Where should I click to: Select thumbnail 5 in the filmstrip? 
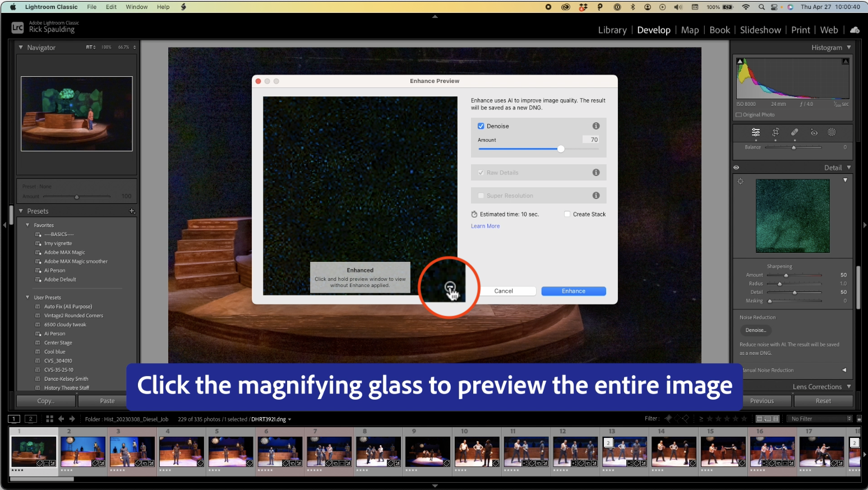[x=230, y=451]
